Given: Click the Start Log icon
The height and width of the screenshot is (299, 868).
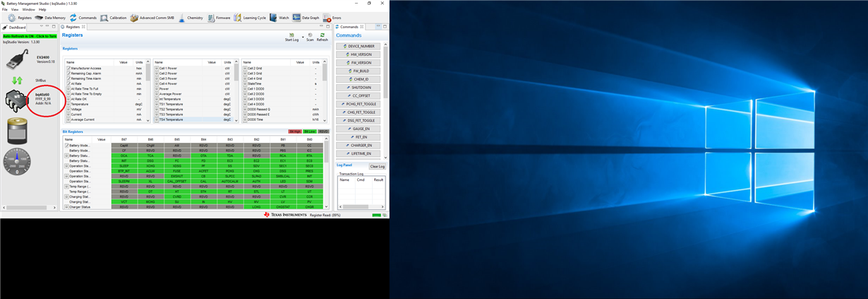Looking at the screenshot, I should click(291, 37).
